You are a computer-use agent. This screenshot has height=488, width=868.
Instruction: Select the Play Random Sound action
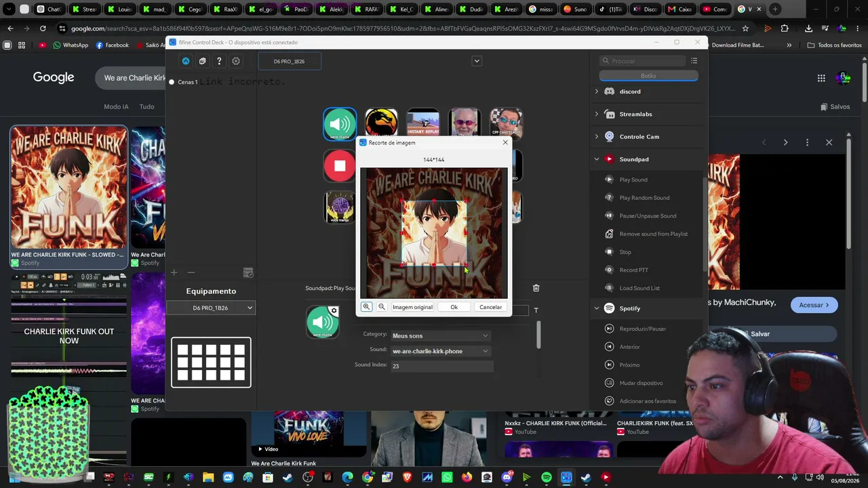point(644,198)
